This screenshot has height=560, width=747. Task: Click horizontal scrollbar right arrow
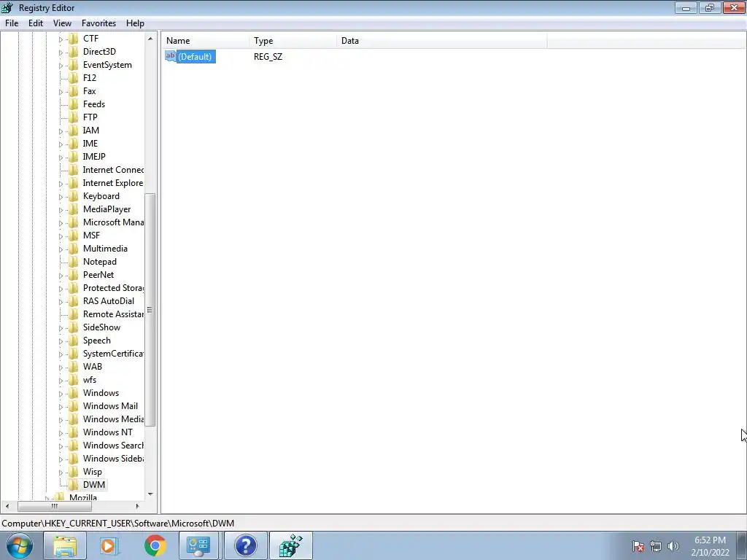pos(137,506)
